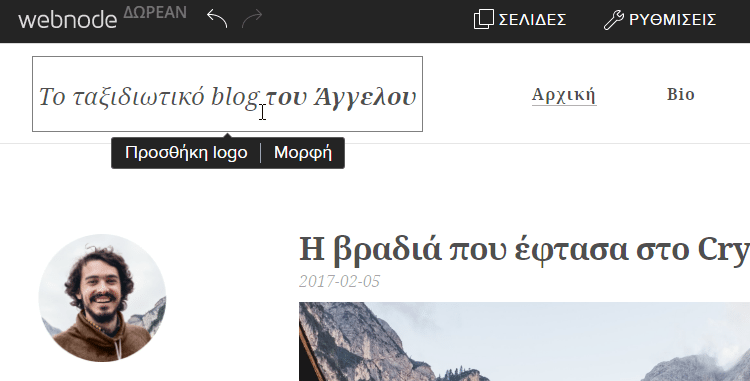Viewport: 750px width, 381px height.
Task: Click the redo arrow icon
Action: point(252,19)
